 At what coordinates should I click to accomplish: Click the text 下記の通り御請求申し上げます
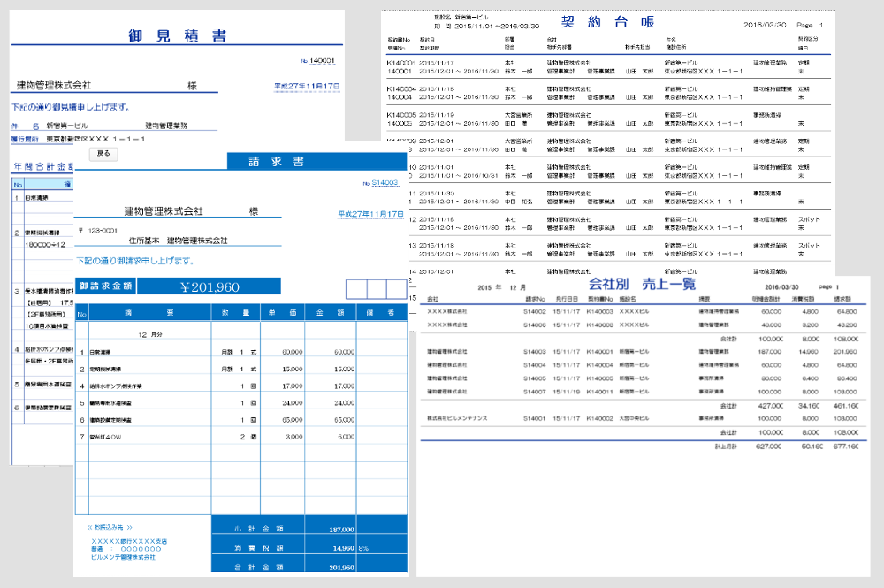[136, 261]
